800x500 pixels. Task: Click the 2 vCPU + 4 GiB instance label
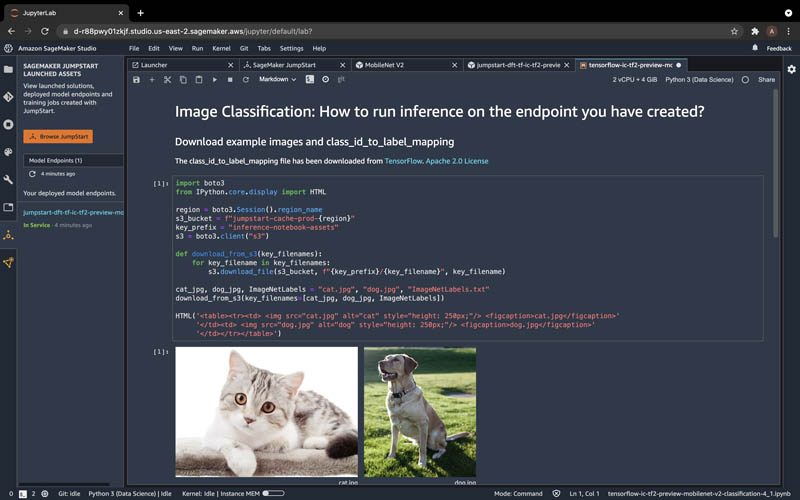coord(635,80)
